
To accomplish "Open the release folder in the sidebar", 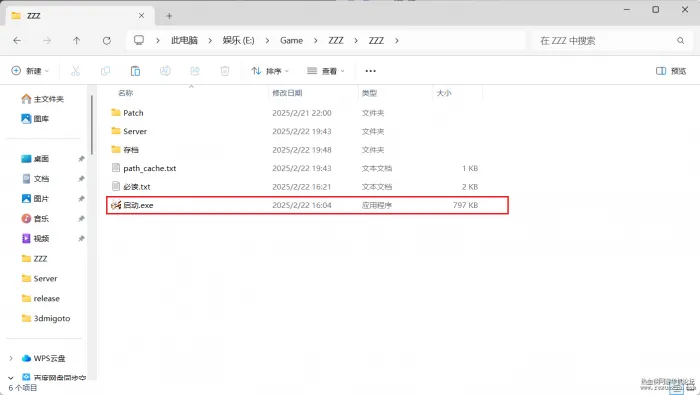I will click(41, 299).
